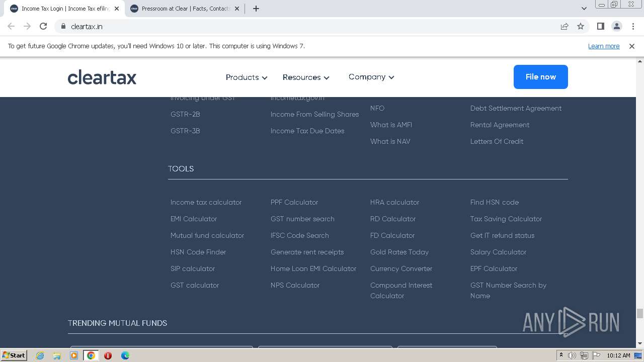
Task: Open Find HSN code link
Action: coord(495,202)
